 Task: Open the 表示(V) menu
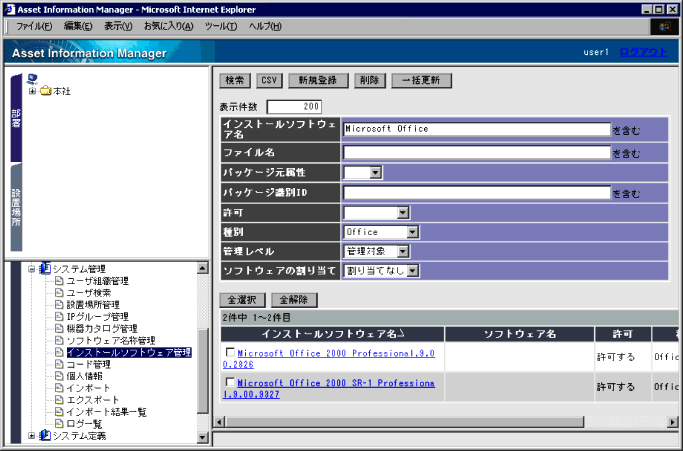[118, 27]
